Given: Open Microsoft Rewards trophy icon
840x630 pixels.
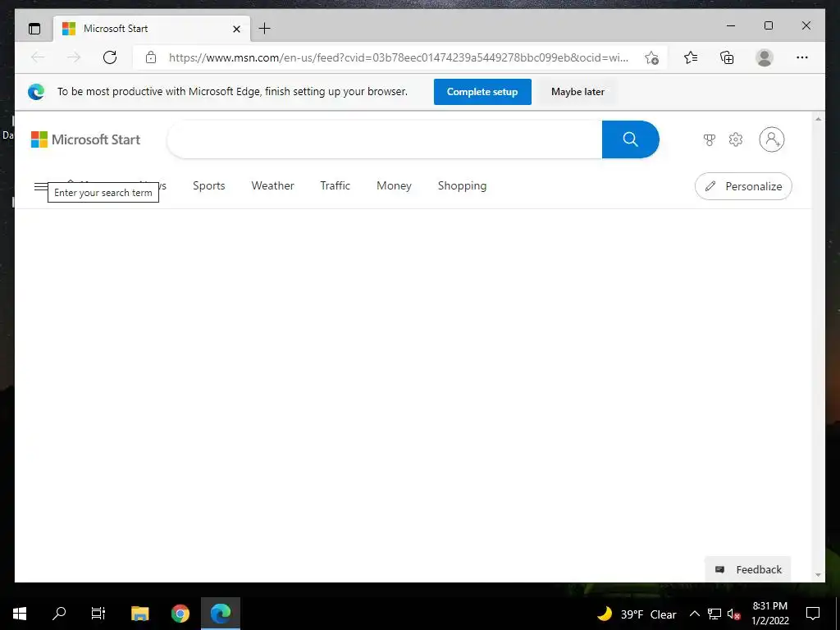Looking at the screenshot, I should click(x=710, y=139).
